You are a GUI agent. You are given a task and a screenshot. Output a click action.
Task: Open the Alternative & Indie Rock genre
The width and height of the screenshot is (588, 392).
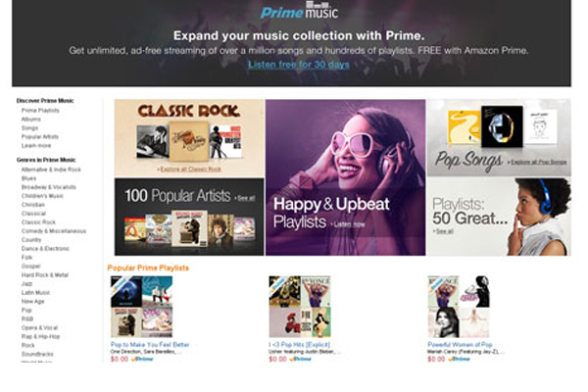click(x=51, y=170)
